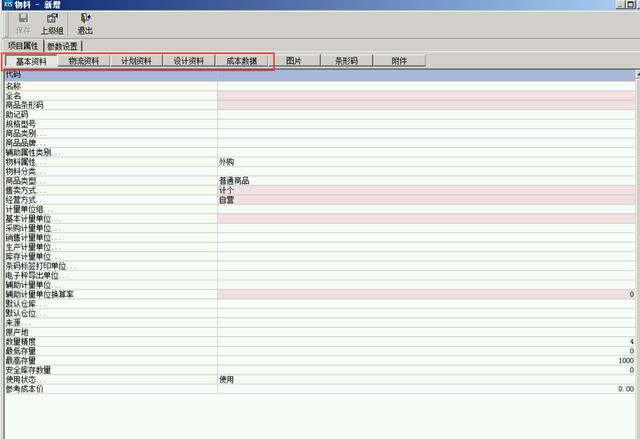
Task: Click the 销售计量单位 value field
Action: click(x=426, y=237)
